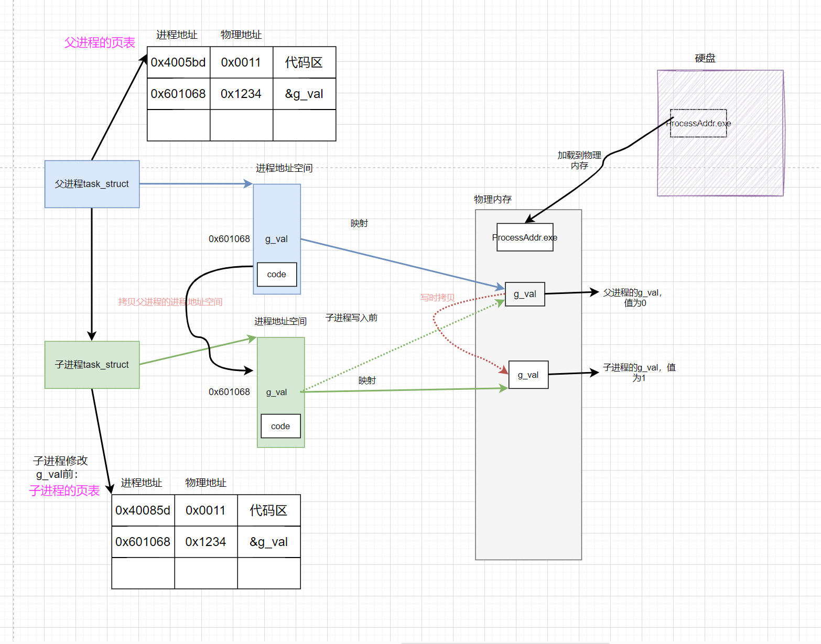
Task: Click 物理地址 header above parent page table
Action: coord(241,35)
